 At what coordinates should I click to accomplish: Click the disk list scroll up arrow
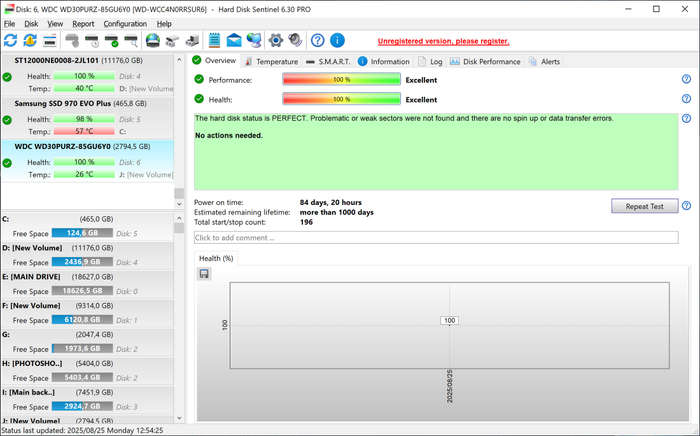[179, 59]
